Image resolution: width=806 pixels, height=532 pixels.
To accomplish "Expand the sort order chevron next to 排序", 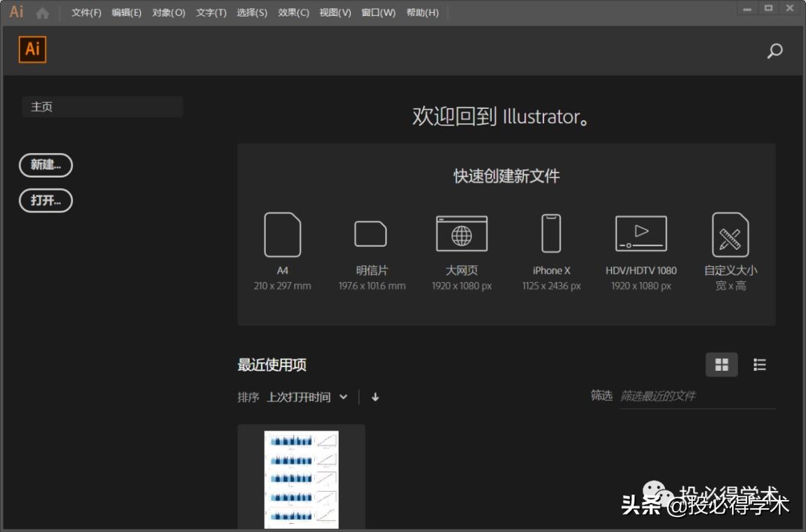I will tap(343, 397).
